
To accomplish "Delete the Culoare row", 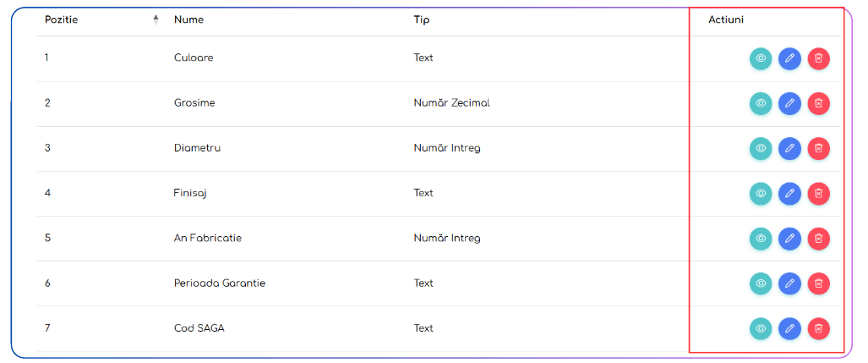I will click(818, 58).
